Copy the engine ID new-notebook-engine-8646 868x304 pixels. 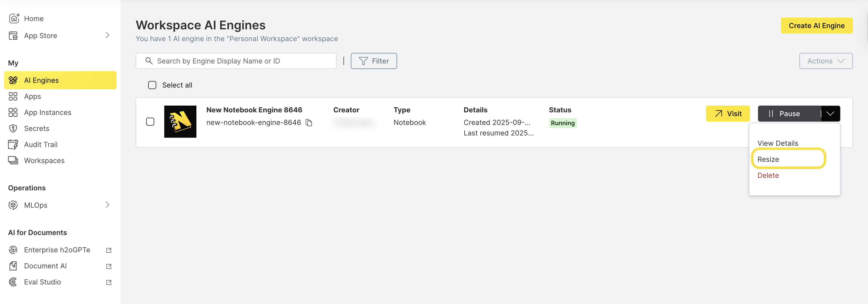(x=309, y=123)
